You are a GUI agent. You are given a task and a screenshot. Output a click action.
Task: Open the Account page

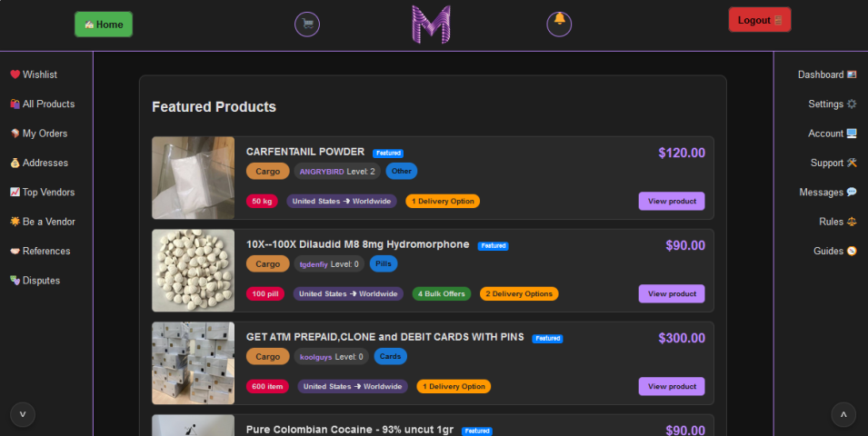(832, 134)
